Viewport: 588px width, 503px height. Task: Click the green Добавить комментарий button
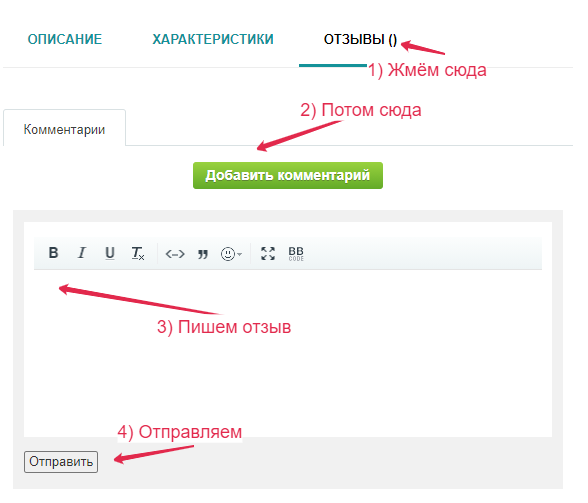coord(288,175)
